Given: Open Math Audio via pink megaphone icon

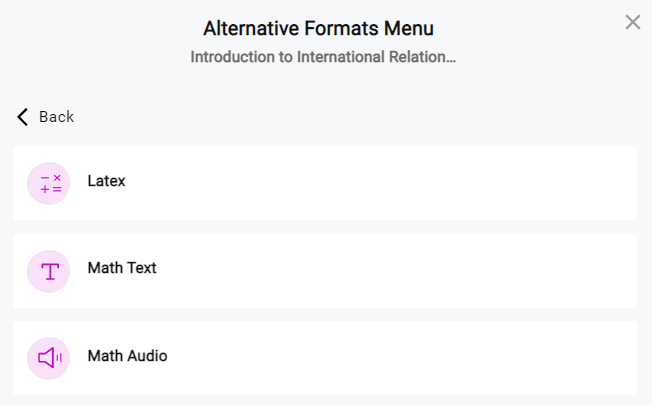Looking at the screenshot, I should (x=48, y=358).
